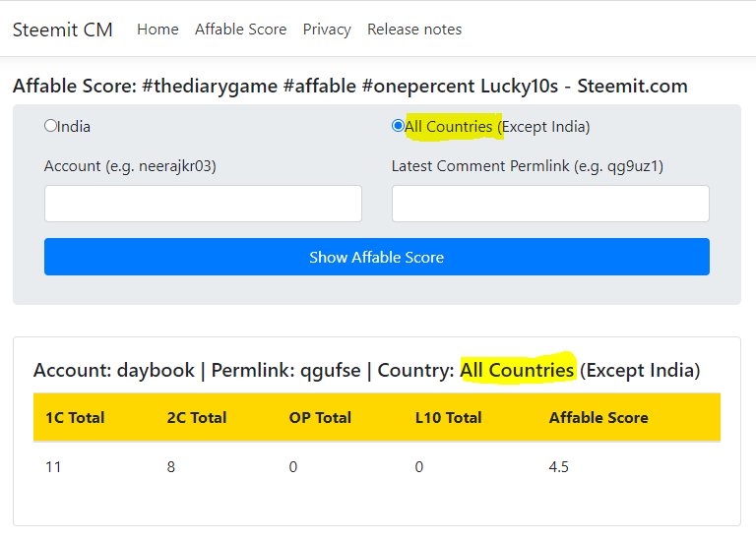This screenshot has width=756, height=540.
Task: Select the India radio button
Action: (50, 126)
